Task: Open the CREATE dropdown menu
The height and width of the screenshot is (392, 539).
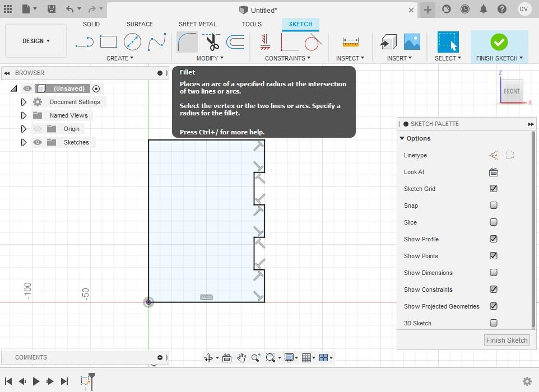Action: (x=120, y=58)
